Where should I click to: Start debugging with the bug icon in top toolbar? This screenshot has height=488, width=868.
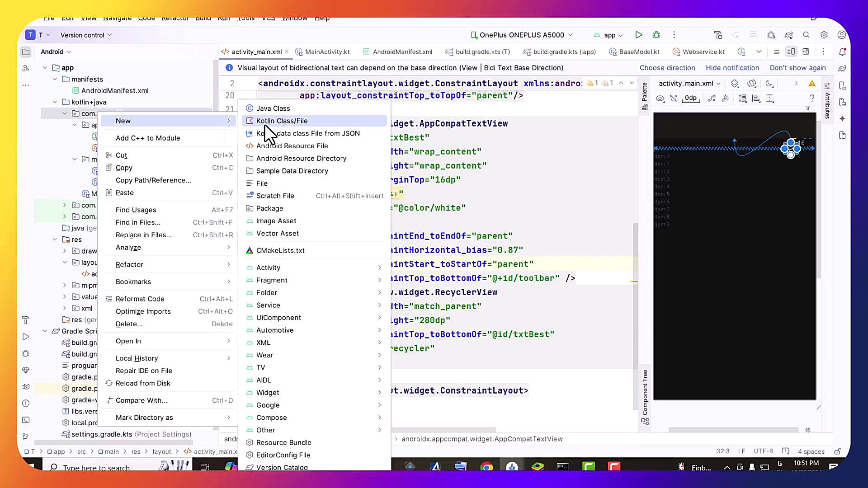(656, 35)
